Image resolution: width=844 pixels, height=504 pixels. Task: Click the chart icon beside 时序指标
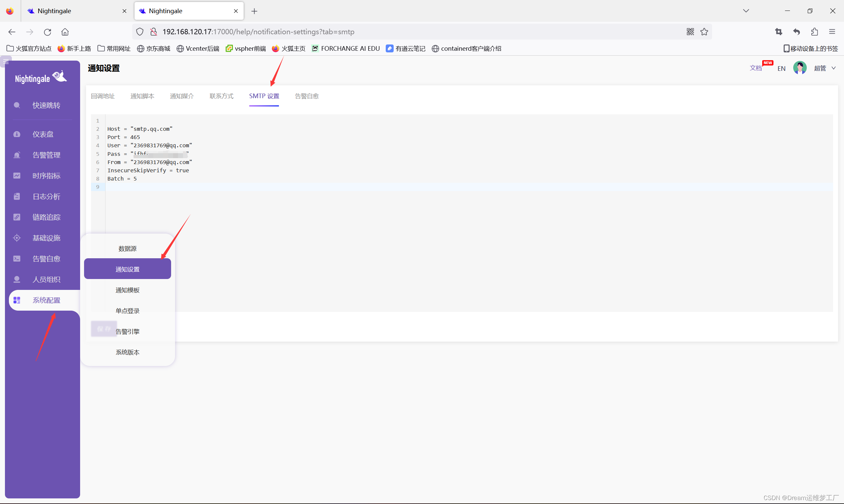coord(17,176)
